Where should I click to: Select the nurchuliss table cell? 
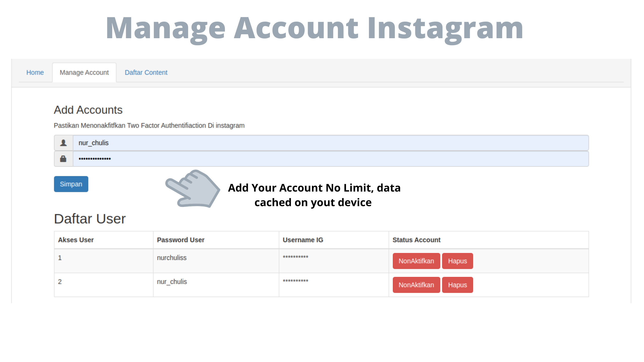(x=172, y=258)
